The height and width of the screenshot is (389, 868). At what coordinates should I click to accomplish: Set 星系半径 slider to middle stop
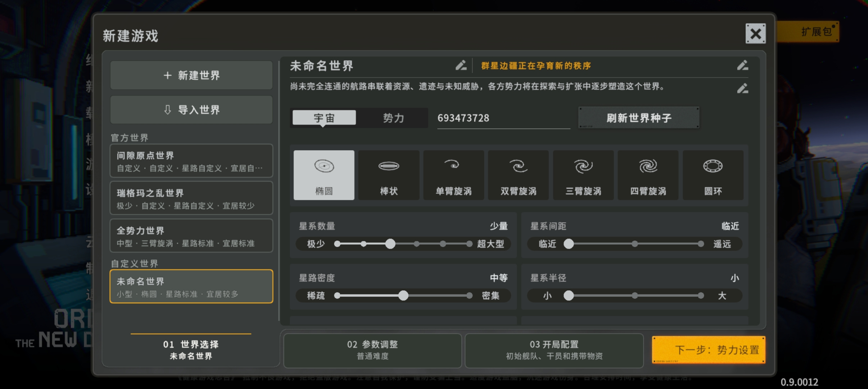635,296
